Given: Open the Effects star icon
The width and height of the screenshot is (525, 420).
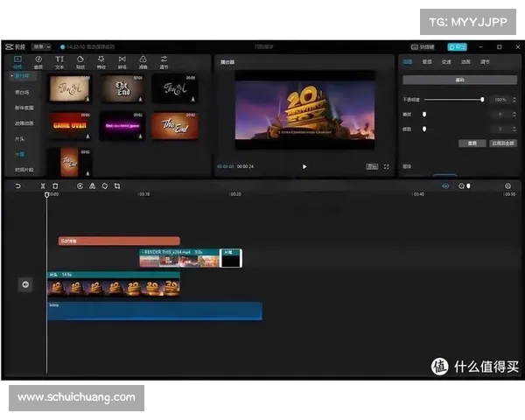Looking at the screenshot, I should tap(101, 59).
